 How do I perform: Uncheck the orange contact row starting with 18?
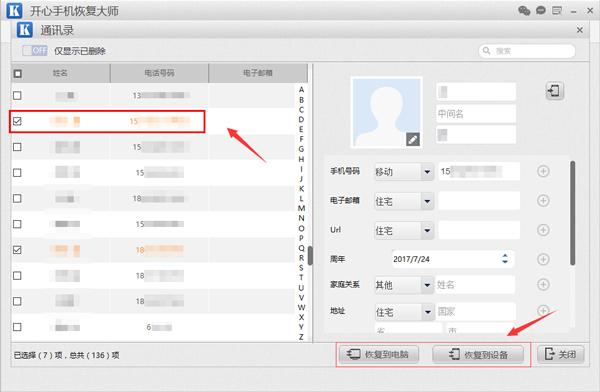click(x=17, y=250)
